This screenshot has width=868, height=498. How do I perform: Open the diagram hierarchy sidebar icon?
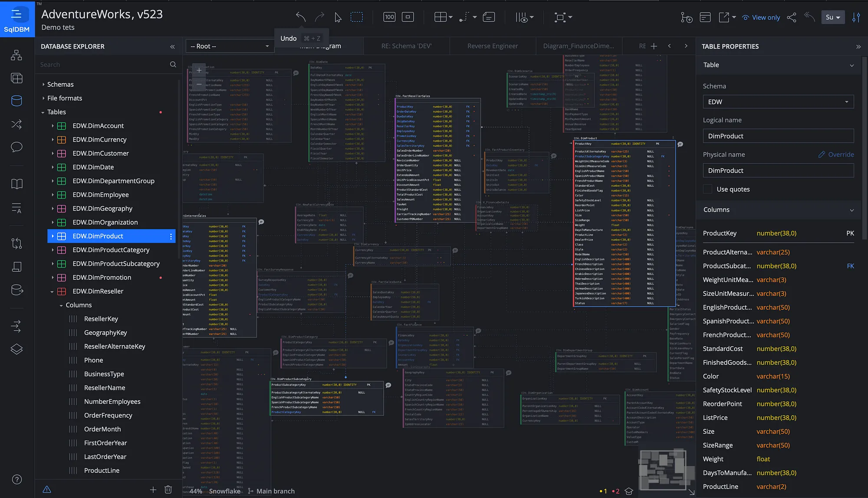tap(16, 55)
